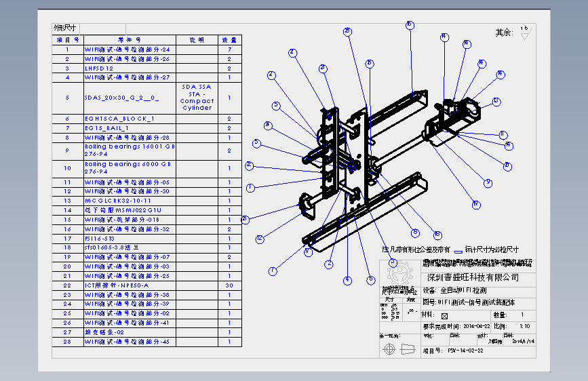This screenshot has width=588, height=381.
Task: Select the 数量: 1 field in title block
Action: [x=509, y=315]
